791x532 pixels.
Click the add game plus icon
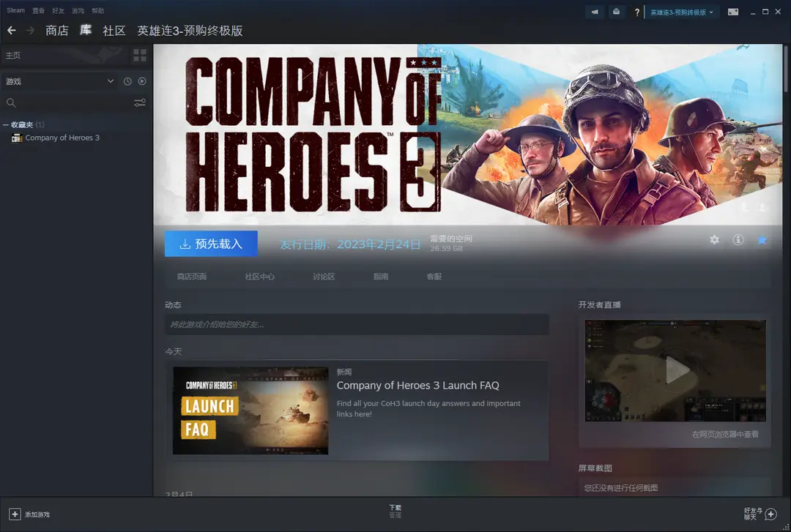(15, 514)
